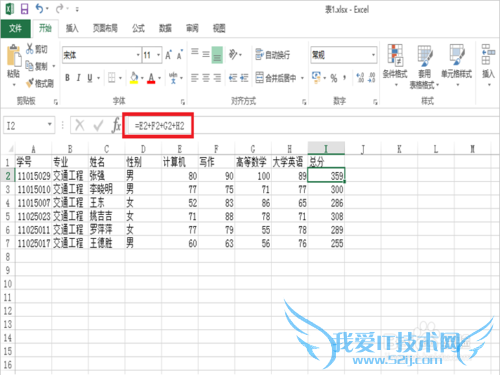
Task: Switch to the Home (开始) tab
Action: point(45,28)
